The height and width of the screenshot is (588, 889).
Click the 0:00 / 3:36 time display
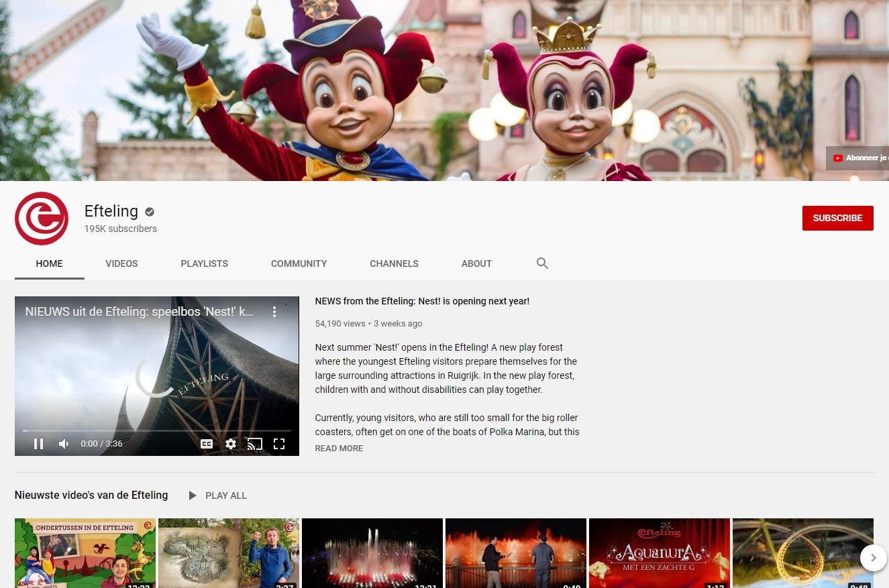point(101,444)
